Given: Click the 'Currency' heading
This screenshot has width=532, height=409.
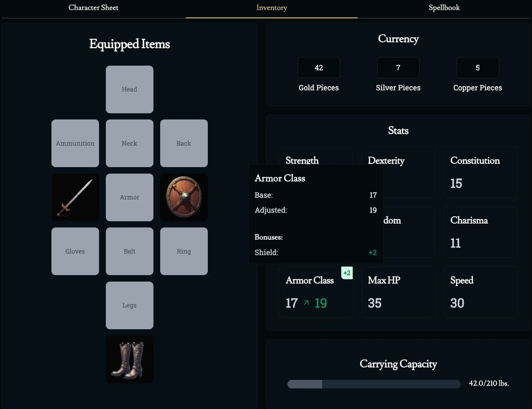Looking at the screenshot, I should (x=398, y=39).
